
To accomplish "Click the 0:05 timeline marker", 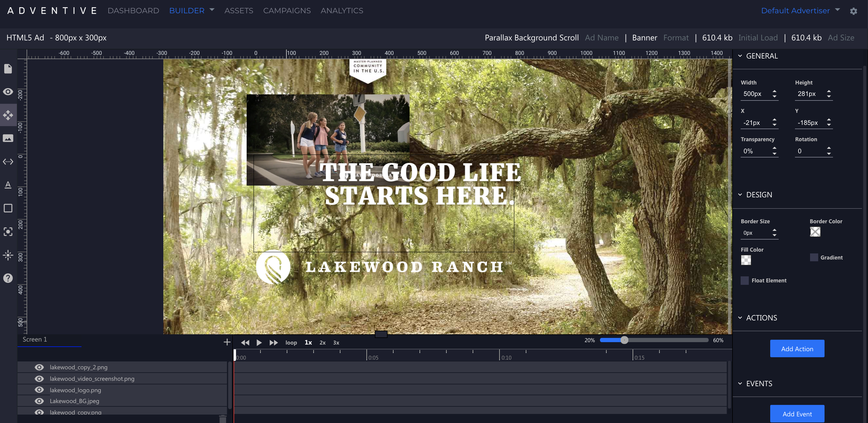I will click(x=373, y=358).
